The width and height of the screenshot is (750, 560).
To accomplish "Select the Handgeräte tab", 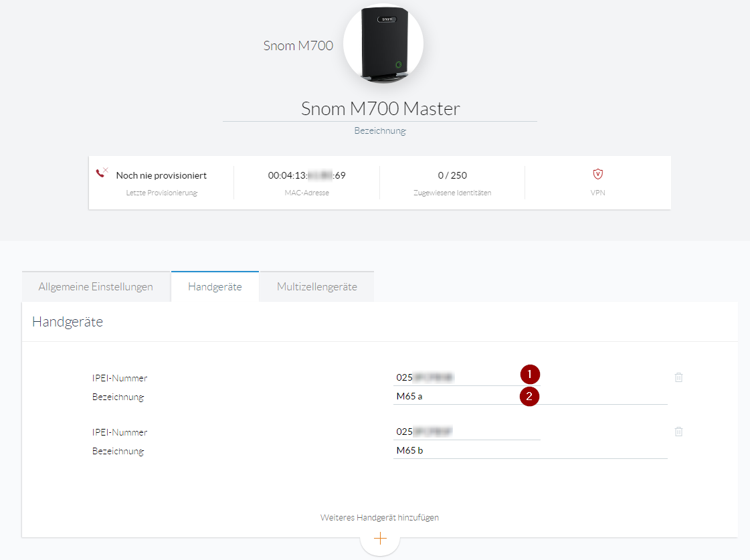I will click(215, 286).
